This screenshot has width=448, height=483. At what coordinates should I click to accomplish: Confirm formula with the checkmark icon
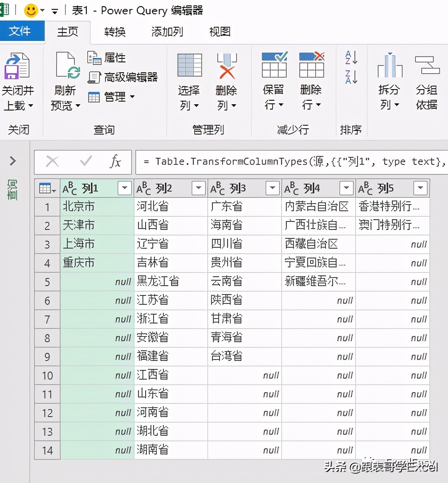[x=86, y=161]
